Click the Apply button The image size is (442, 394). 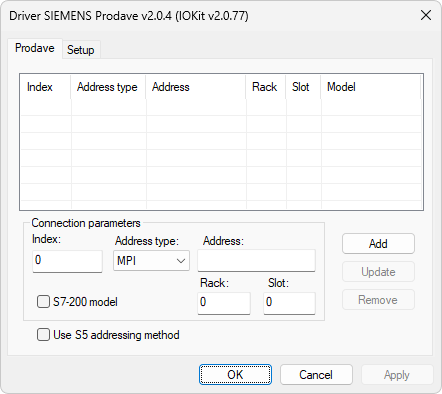coord(397,375)
